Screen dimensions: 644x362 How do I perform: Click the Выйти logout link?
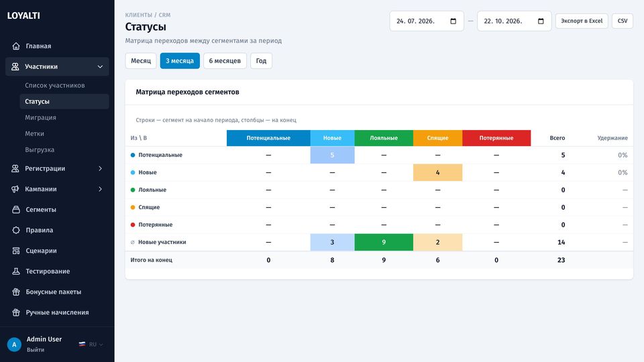36,350
